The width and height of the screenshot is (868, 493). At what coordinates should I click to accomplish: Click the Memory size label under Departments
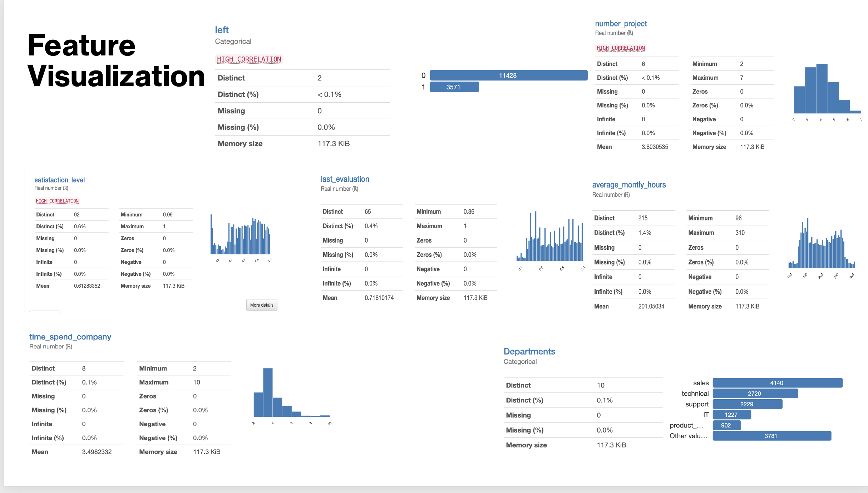click(x=526, y=445)
